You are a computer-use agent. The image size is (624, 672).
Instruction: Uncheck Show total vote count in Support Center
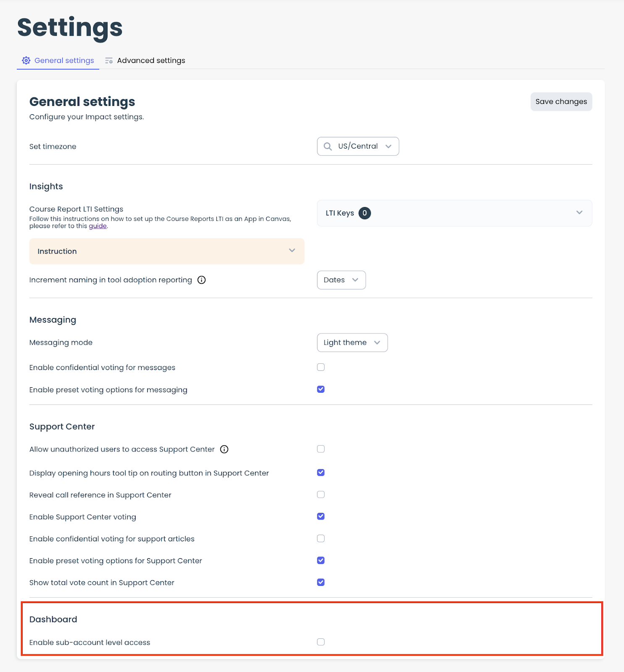click(321, 582)
